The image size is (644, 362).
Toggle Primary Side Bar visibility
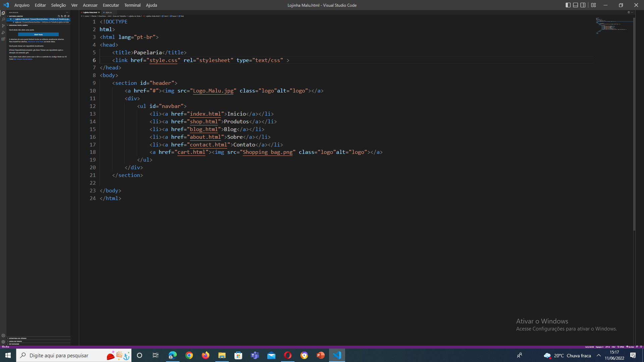pos(568,5)
